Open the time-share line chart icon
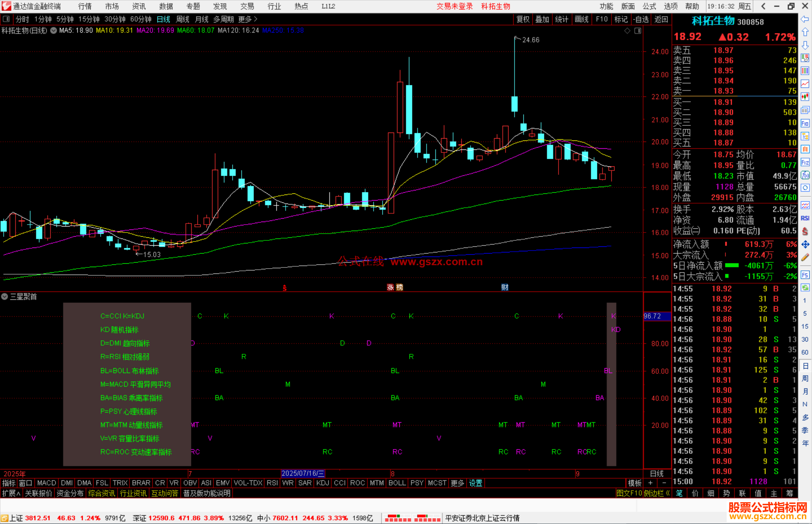This screenshot has width=812, height=524. 805,84
